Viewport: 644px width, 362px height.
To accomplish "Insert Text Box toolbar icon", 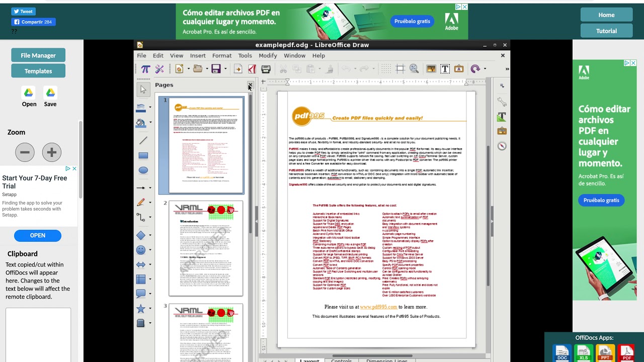I will click(445, 69).
